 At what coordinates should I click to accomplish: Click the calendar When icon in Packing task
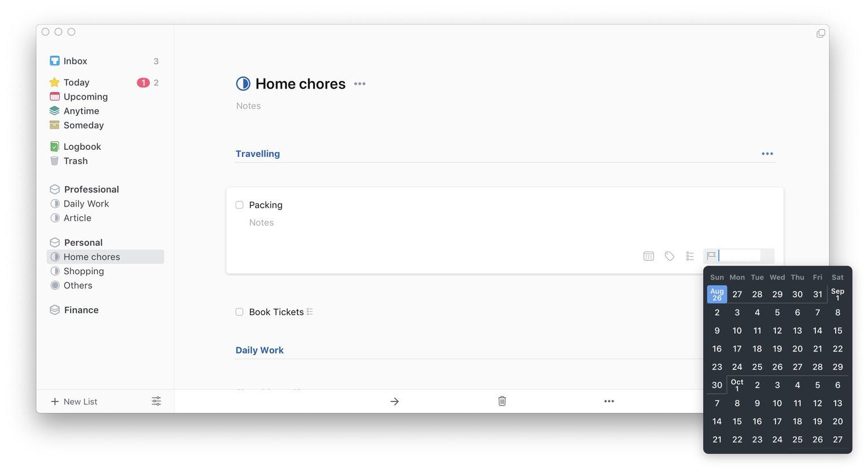pyautogui.click(x=649, y=256)
